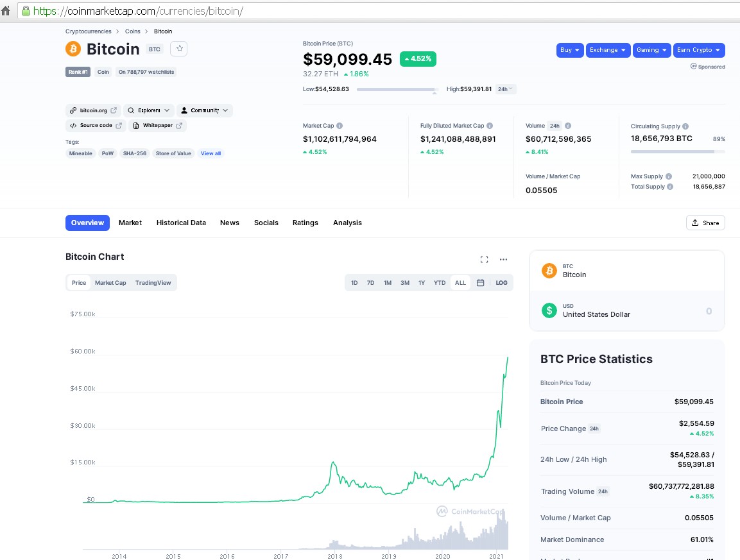740x560 pixels.
Task: Open the Whitepaper link
Action: pos(158,126)
